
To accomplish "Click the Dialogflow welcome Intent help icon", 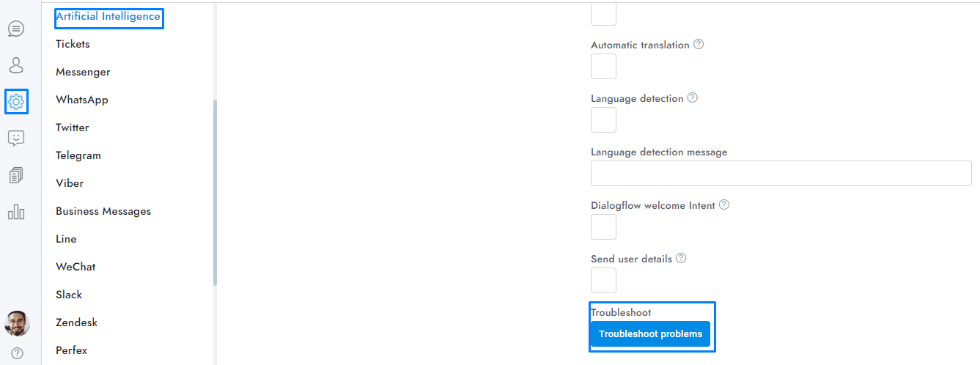I will (724, 204).
